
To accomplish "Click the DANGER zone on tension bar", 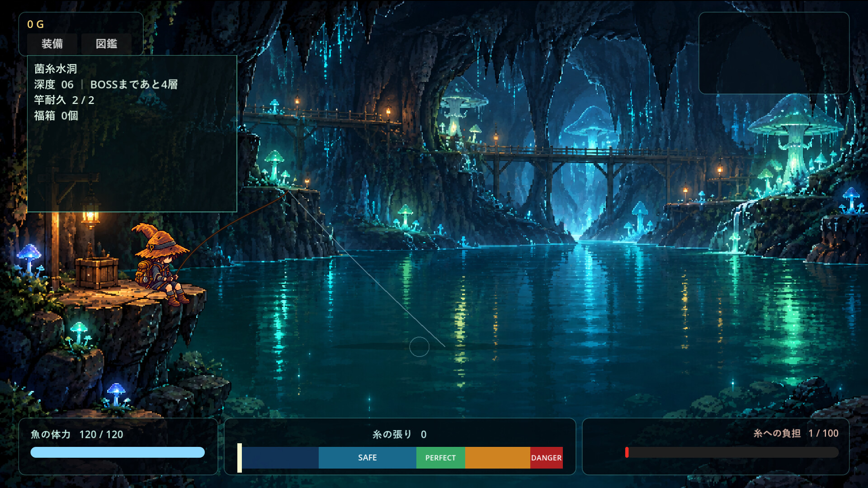I will pos(547,458).
